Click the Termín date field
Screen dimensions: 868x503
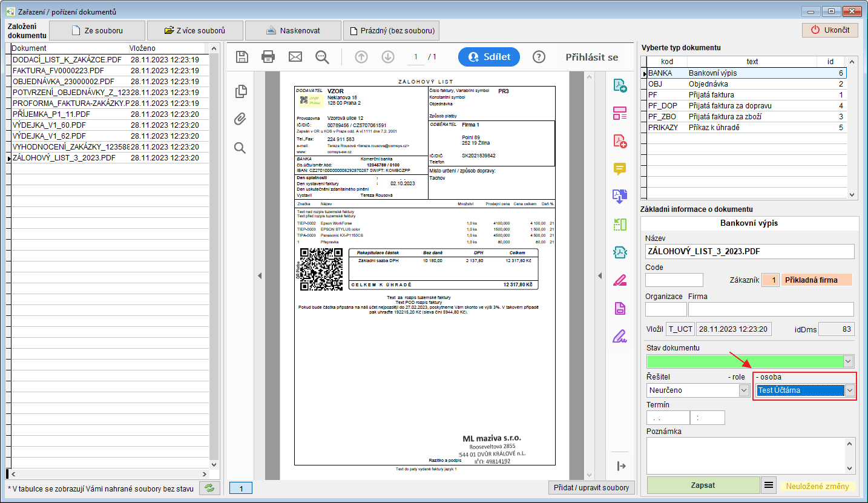668,418
